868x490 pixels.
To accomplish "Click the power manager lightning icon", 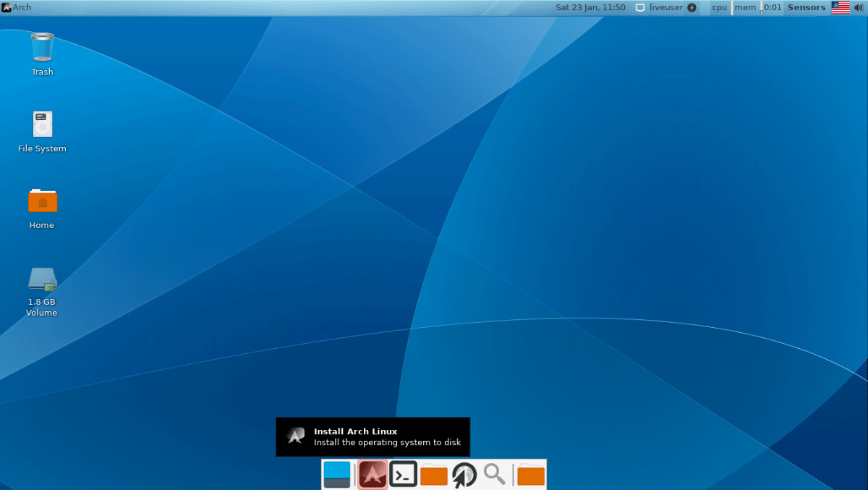I will coord(692,7).
